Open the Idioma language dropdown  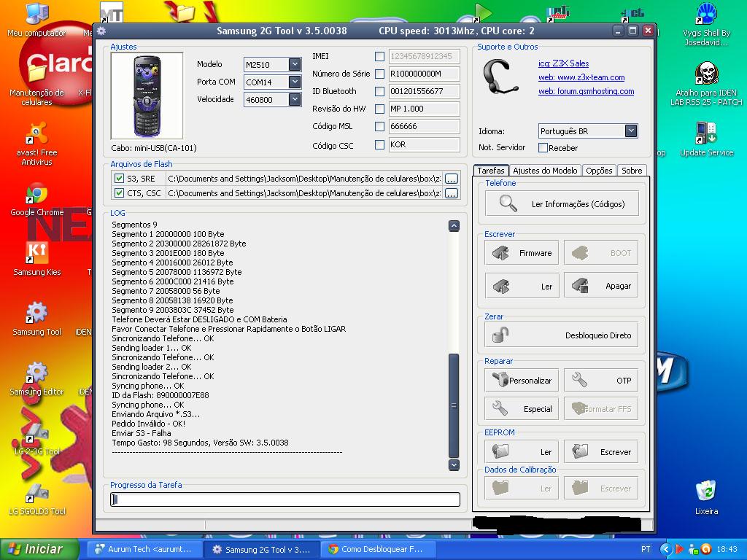point(631,131)
